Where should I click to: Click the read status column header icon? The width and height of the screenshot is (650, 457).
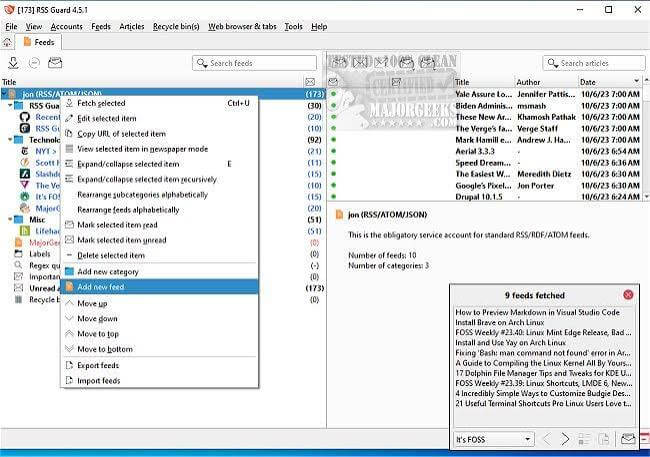[333, 82]
